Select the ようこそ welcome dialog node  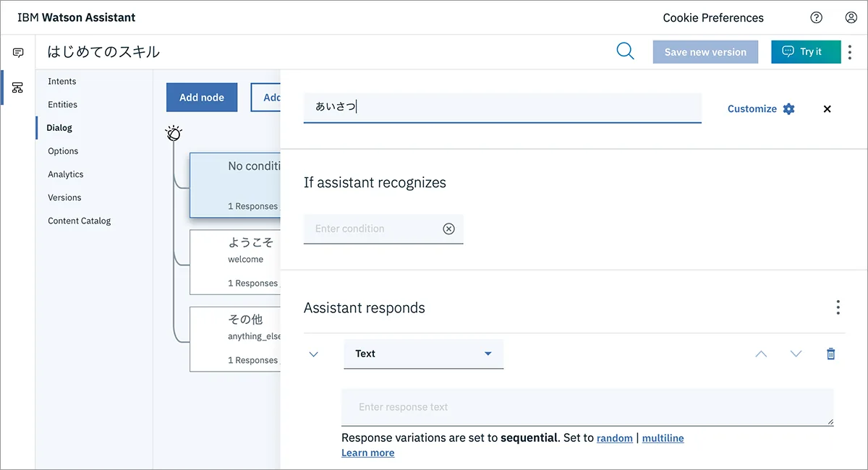pos(235,262)
